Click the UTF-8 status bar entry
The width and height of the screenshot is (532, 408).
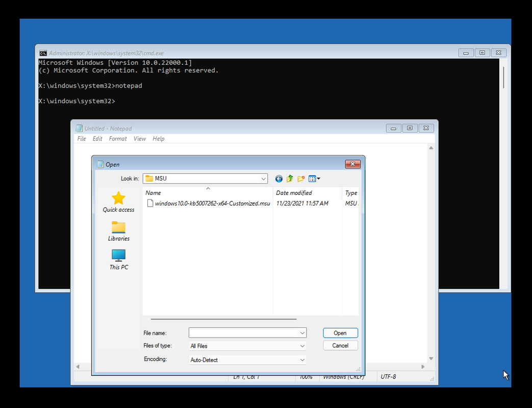pos(388,377)
